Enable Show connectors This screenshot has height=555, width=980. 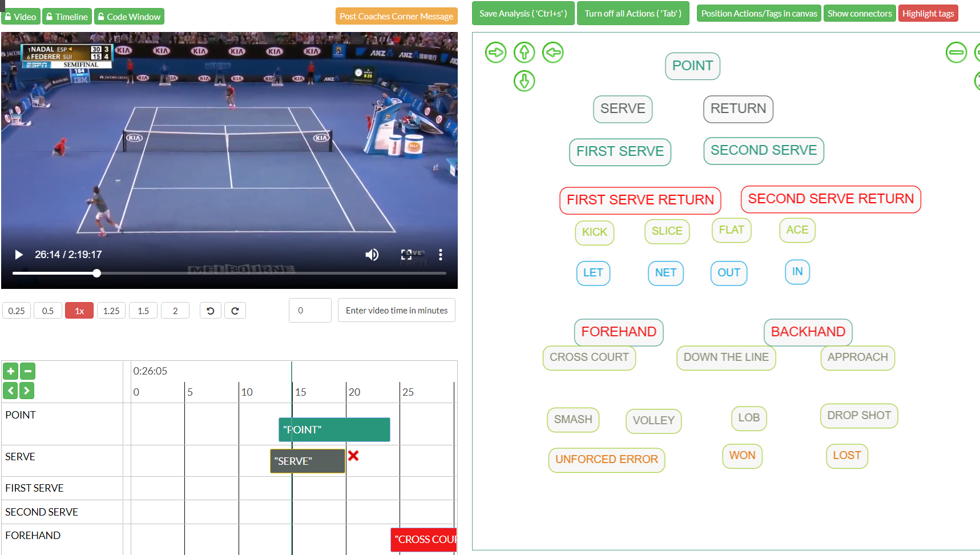860,13
